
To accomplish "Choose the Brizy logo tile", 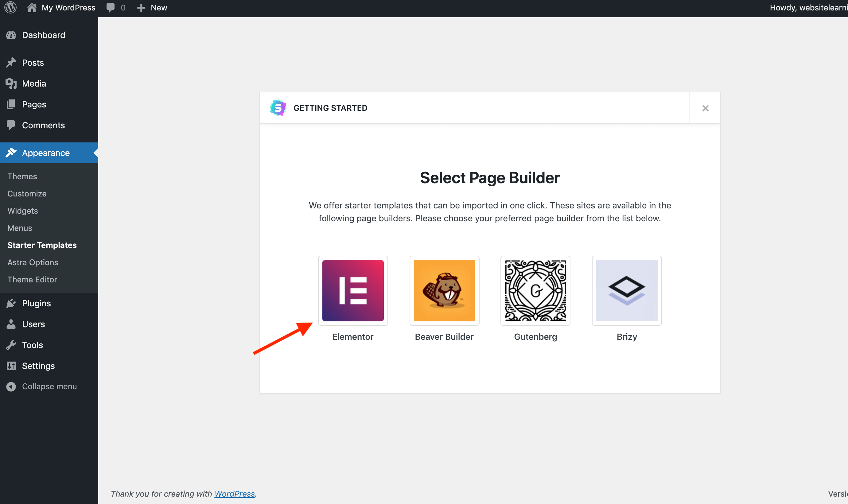I will pyautogui.click(x=627, y=291).
